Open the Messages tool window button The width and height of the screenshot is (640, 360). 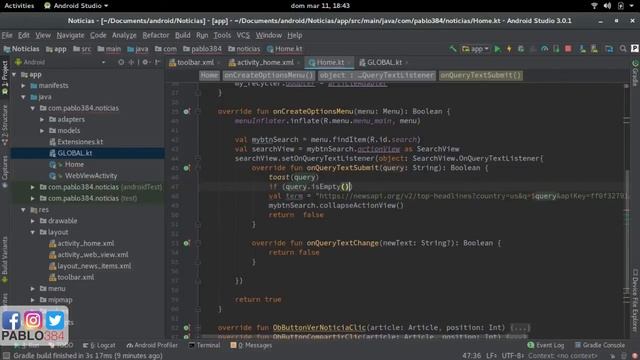[251, 345]
